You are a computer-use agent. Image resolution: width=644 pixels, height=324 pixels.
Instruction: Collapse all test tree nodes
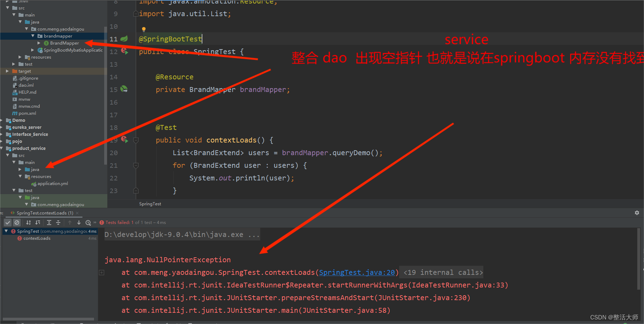[58, 223]
